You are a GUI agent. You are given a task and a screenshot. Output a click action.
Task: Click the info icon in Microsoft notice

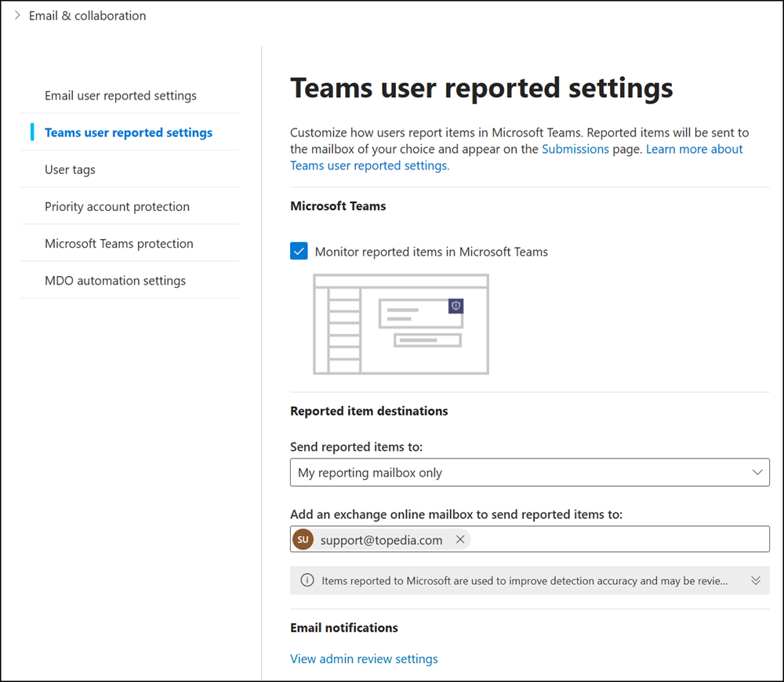[307, 580]
